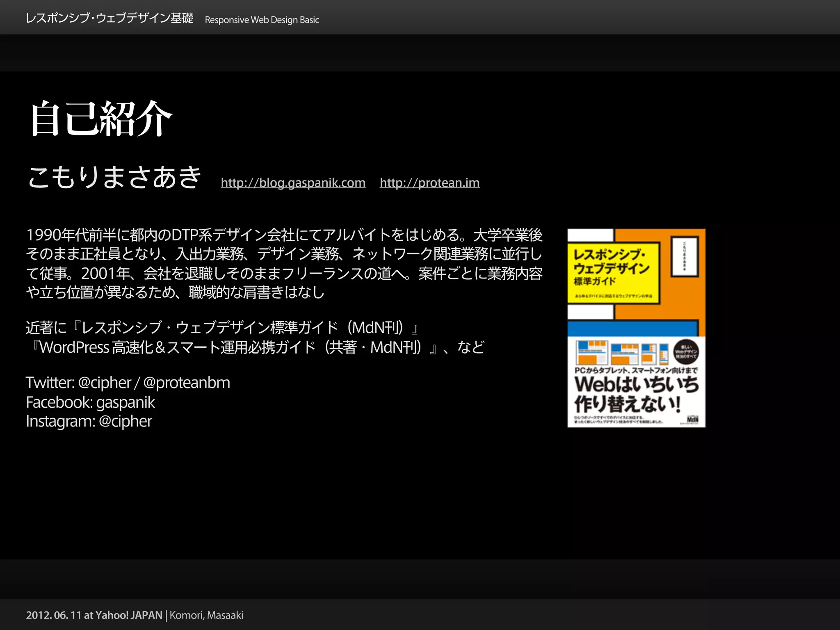
Task: Click the 自己紹介 heading
Action: coord(101,119)
